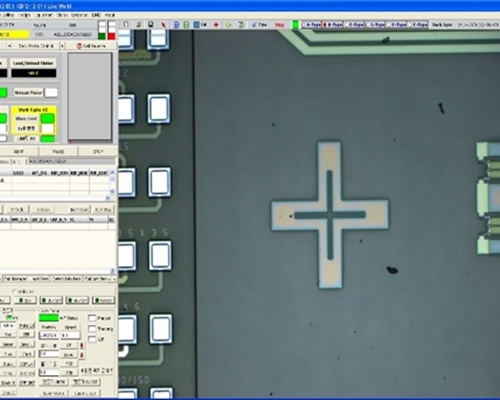Select the sixth Type radio option
The width and height of the screenshot is (500, 400).
(x=417, y=25)
